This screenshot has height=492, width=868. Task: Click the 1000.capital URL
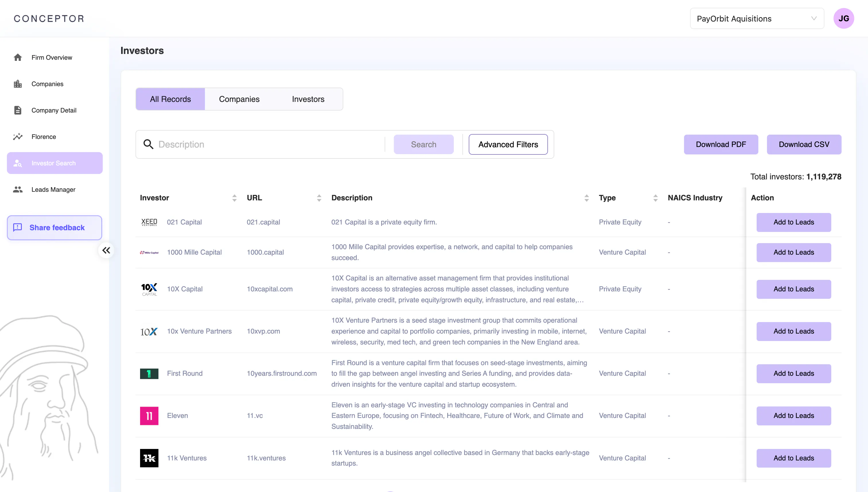265,252
